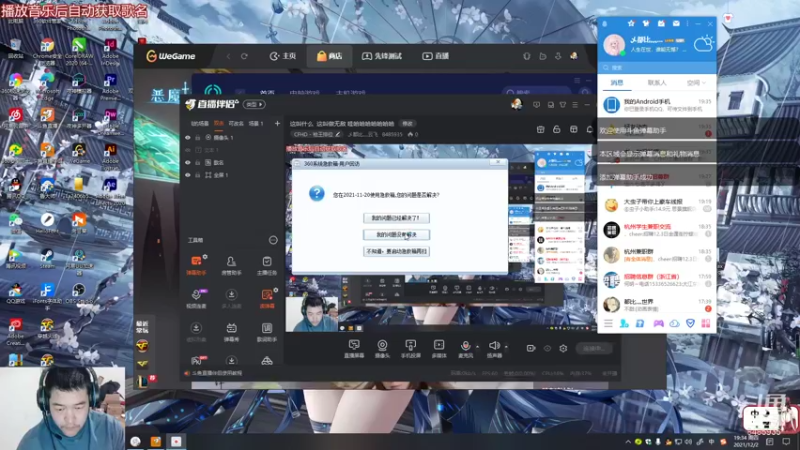The width and height of the screenshot is (800, 450).
Task: Click Steam desktop shortcut
Action: (47, 258)
